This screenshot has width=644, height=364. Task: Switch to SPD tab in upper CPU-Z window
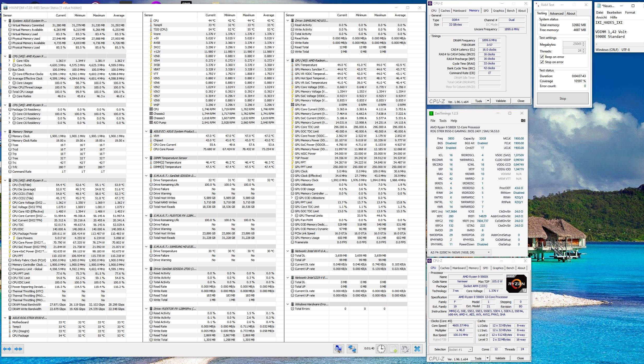[x=486, y=11]
